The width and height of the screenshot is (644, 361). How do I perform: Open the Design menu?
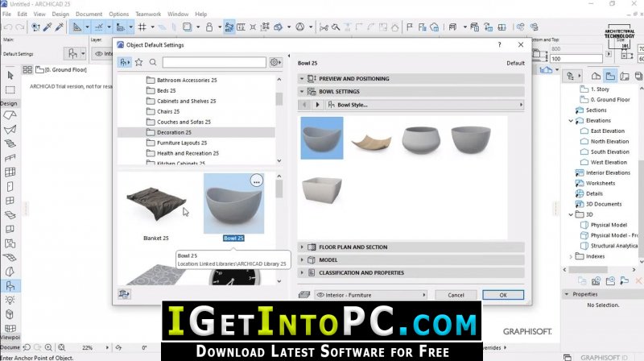(60, 14)
